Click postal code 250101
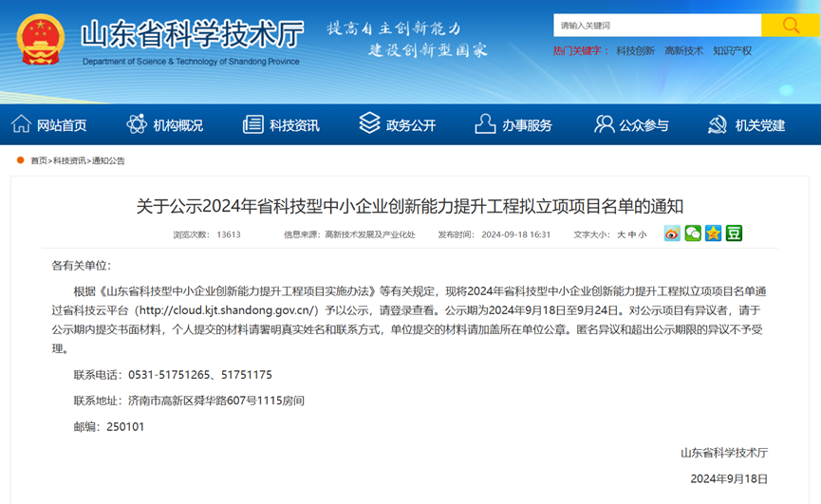Image resolution: width=821 pixels, height=504 pixels. 125,426
